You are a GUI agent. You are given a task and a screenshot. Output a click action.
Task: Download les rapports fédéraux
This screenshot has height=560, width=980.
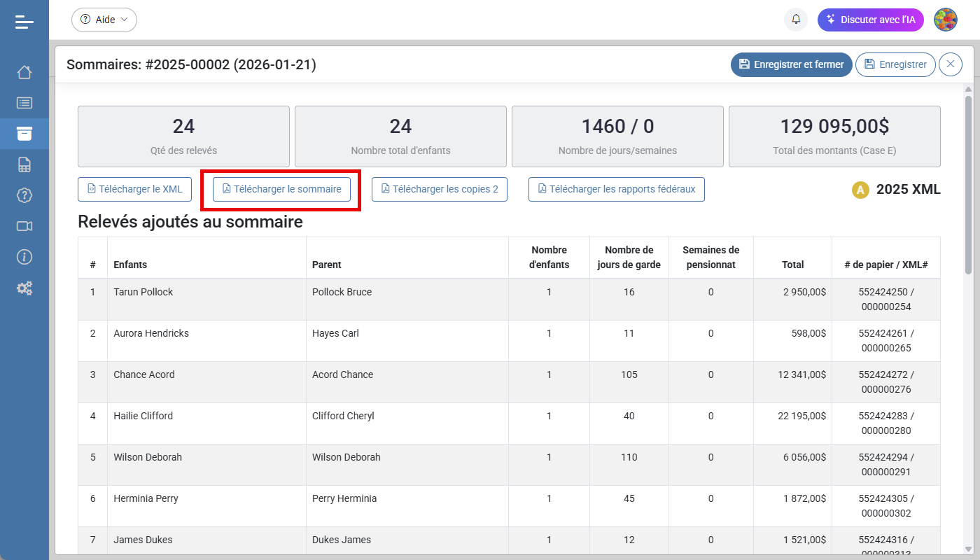click(x=616, y=189)
